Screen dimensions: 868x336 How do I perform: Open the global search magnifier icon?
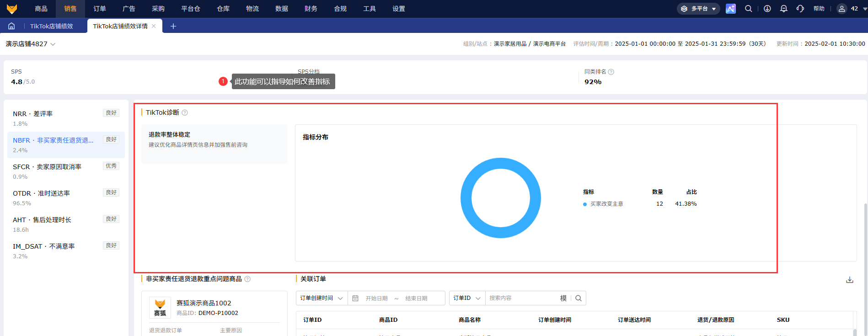point(749,9)
